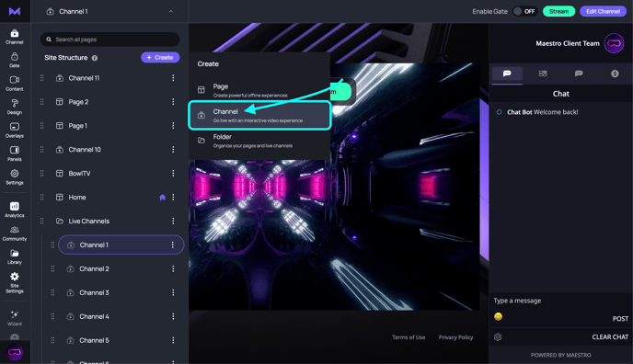Open options menu for Page 1
Screen dimensions: 633x364
(173, 125)
